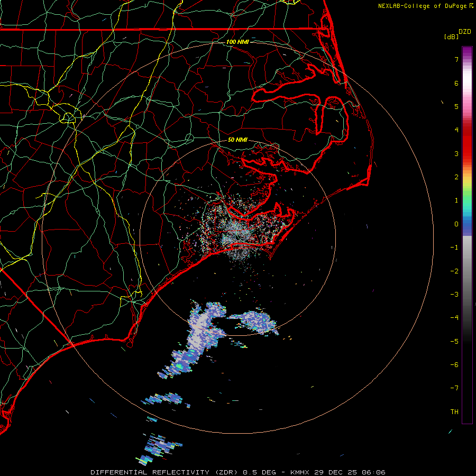Click the DZD legend title
The image size is (476, 476).
(465, 32)
